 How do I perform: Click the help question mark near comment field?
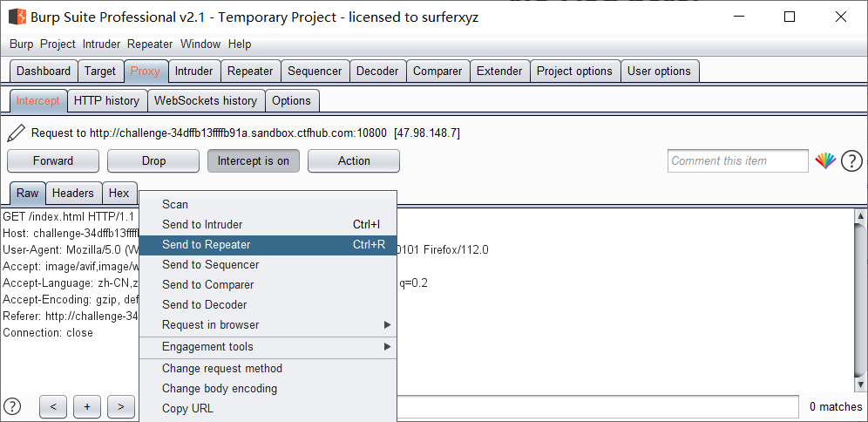click(x=851, y=161)
